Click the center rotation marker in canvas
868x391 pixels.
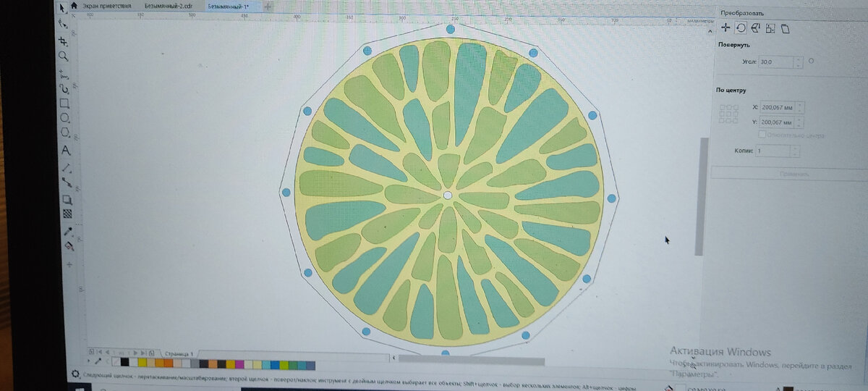448,195
